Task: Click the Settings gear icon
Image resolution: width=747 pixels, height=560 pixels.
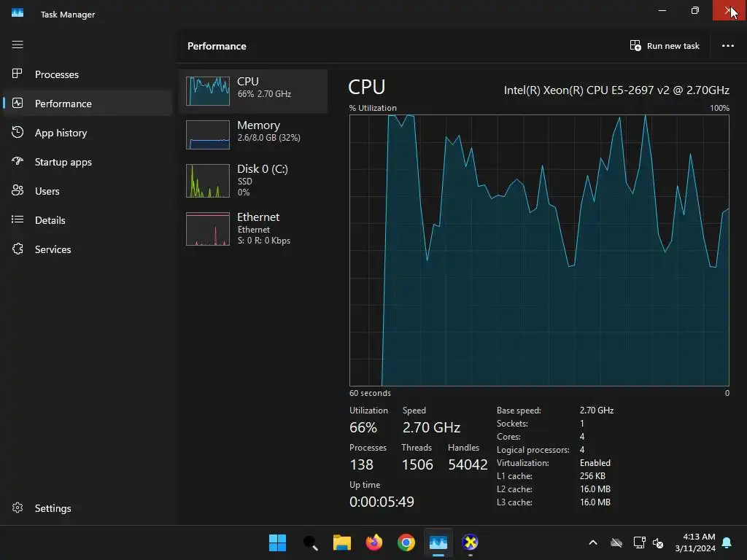Action: [x=18, y=507]
